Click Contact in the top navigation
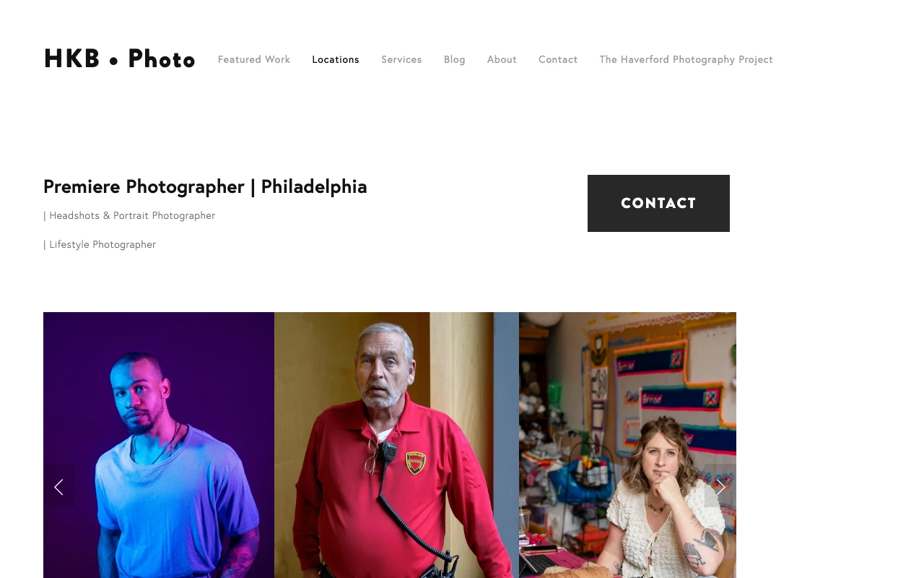 click(558, 59)
